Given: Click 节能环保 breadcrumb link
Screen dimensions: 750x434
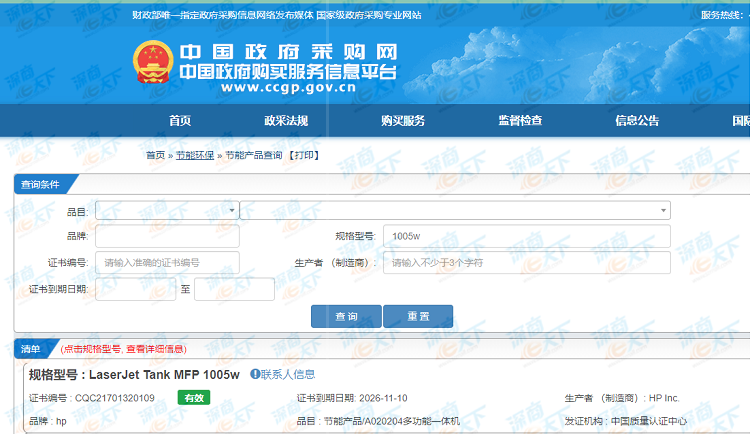Looking at the screenshot, I should pyautogui.click(x=195, y=155).
